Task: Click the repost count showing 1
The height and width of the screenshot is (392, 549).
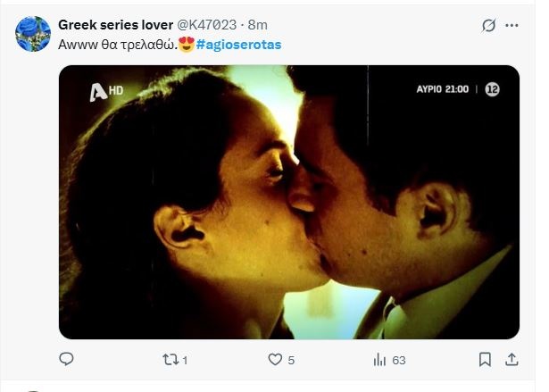Action: pyautogui.click(x=184, y=360)
